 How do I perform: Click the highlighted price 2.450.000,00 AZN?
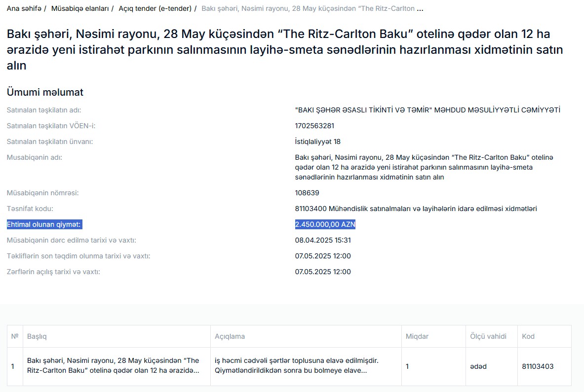coord(325,224)
